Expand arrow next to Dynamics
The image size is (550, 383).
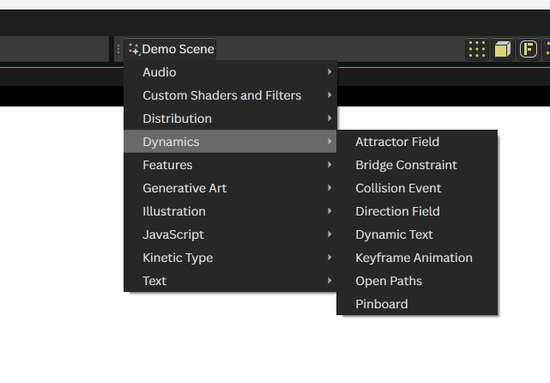329,141
